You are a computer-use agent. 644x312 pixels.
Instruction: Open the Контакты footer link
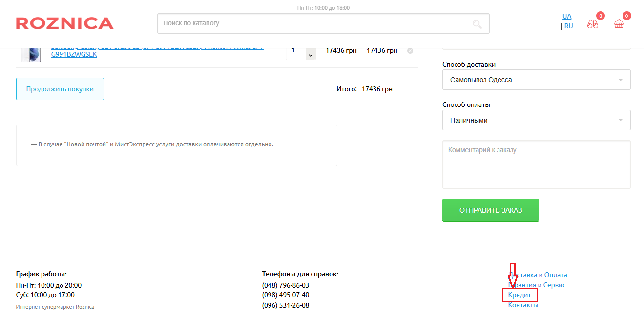point(523,305)
